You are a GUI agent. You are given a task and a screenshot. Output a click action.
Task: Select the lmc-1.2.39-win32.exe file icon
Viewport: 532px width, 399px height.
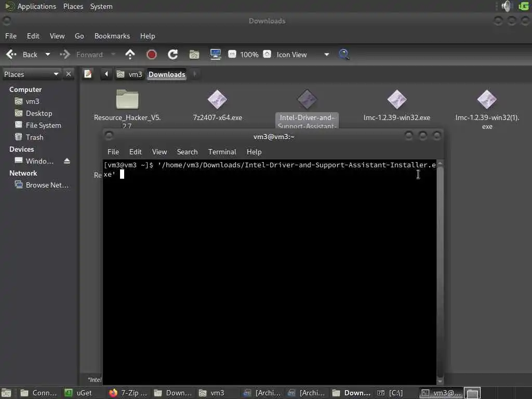(396, 99)
